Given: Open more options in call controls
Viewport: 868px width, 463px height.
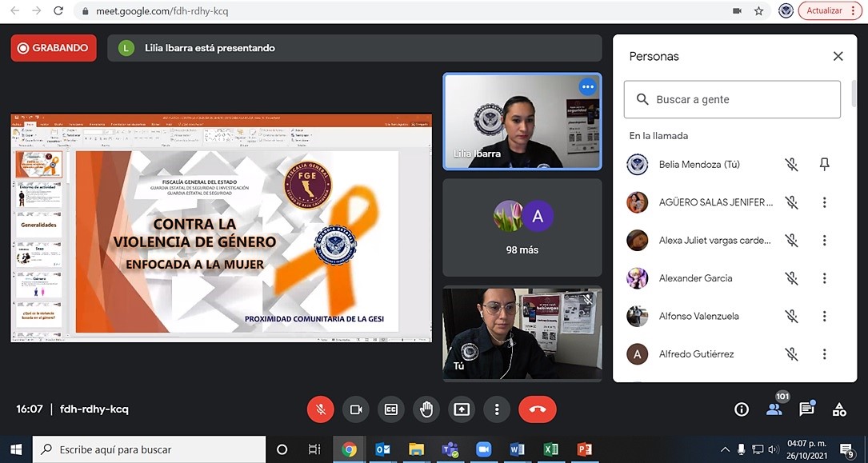Looking at the screenshot, I should pos(497,409).
